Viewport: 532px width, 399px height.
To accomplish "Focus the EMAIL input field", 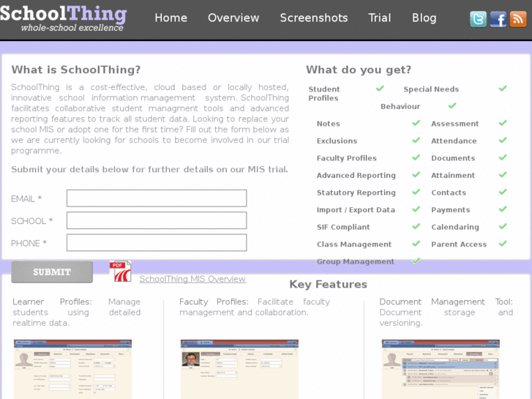I will (x=157, y=198).
